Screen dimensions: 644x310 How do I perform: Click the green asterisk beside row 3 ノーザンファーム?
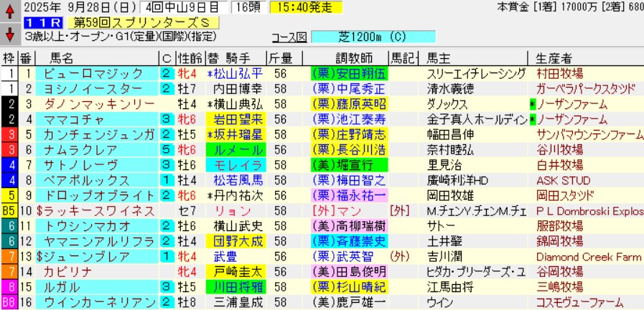click(x=532, y=104)
